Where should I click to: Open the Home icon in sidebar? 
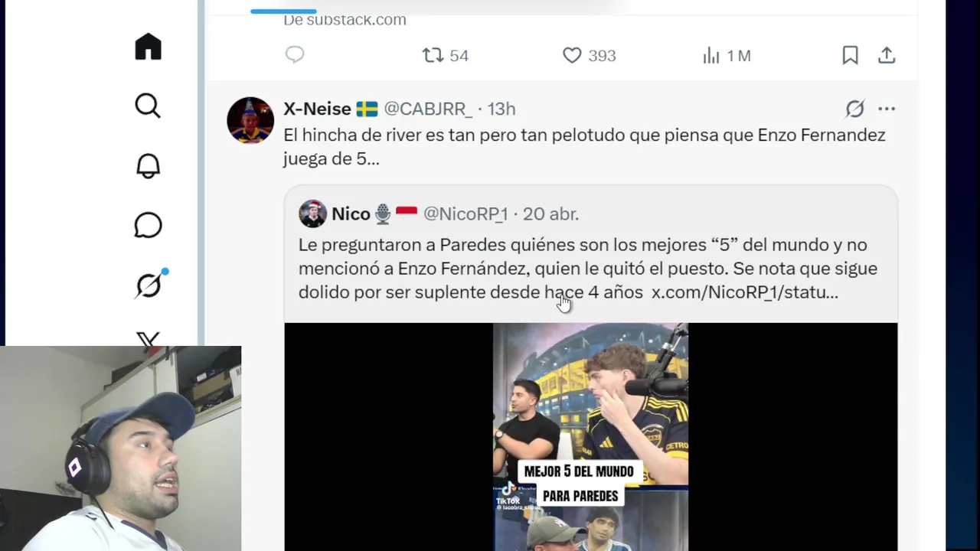click(148, 47)
